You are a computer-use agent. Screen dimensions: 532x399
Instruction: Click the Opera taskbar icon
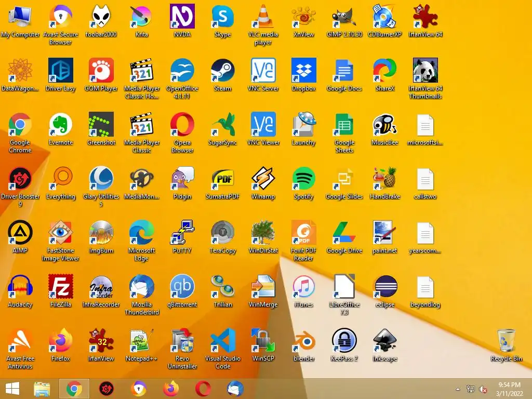pos(203,389)
